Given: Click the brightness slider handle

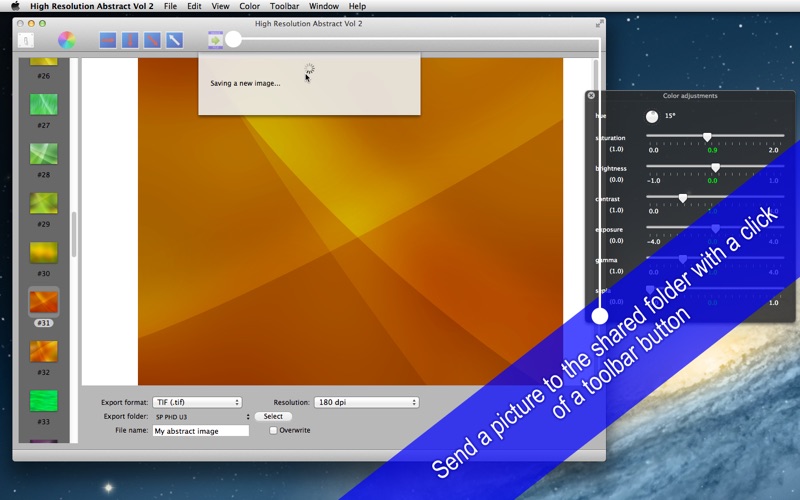Looking at the screenshot, I should click(715, 167).
